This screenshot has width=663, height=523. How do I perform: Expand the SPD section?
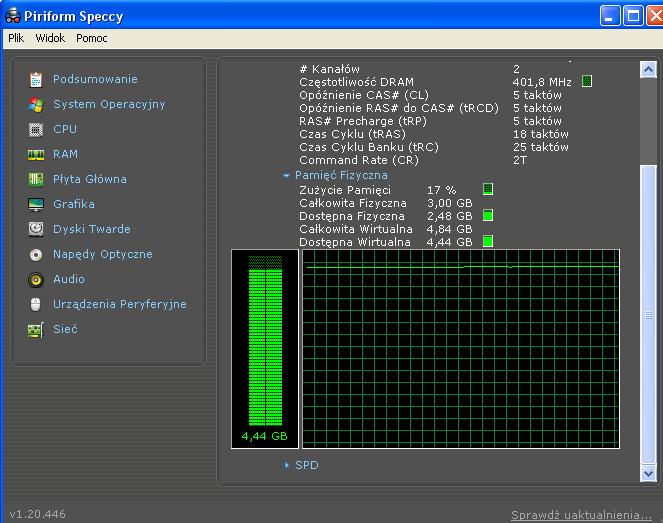[287, 465]
